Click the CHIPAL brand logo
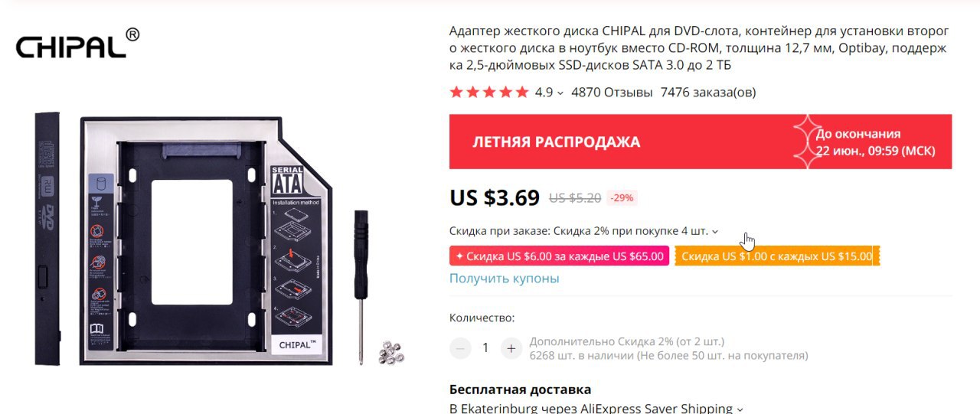Screen dimensions: 980x414 (78, 44)
